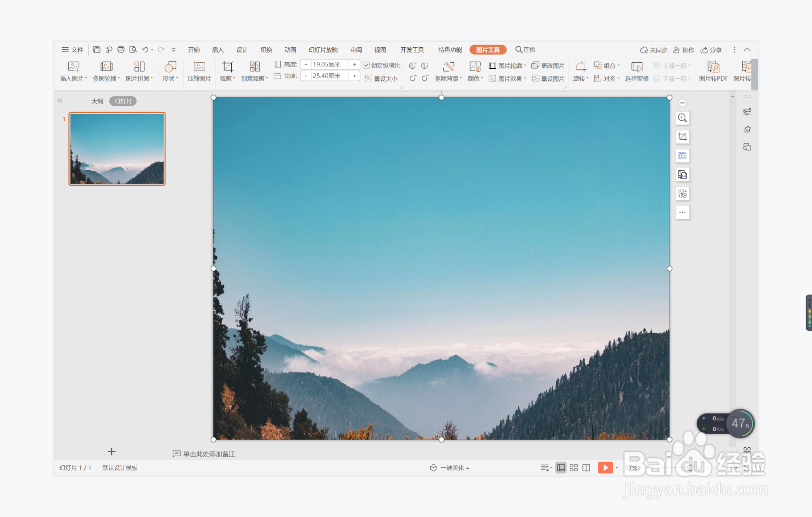Open Selection Pane (选择窗格) icon
The width and height of the screenshot is (812, 517).
coord(636,67)
